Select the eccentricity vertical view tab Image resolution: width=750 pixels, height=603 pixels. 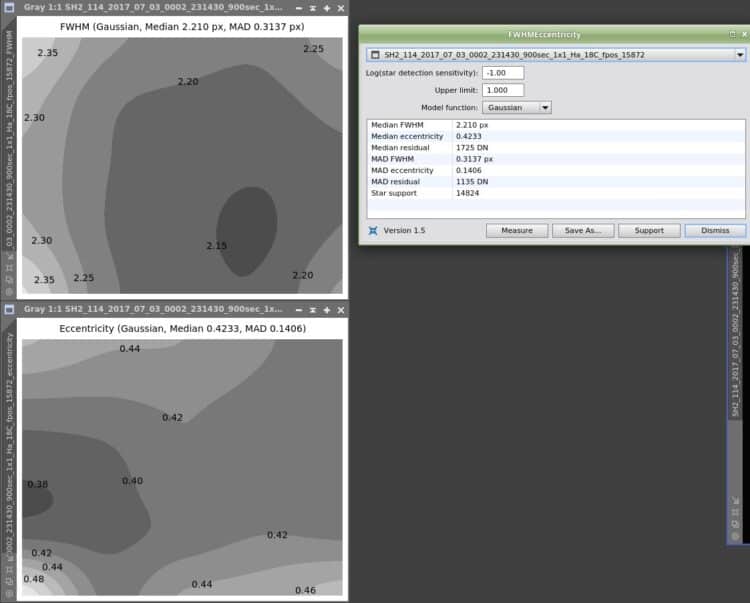(9, 445)
